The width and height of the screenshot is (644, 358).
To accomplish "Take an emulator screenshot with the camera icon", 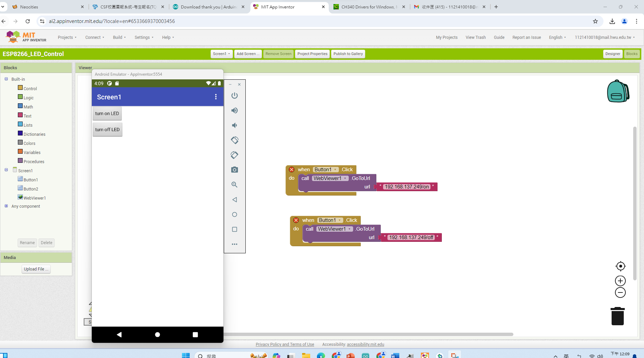I will [x=234, y=170].
